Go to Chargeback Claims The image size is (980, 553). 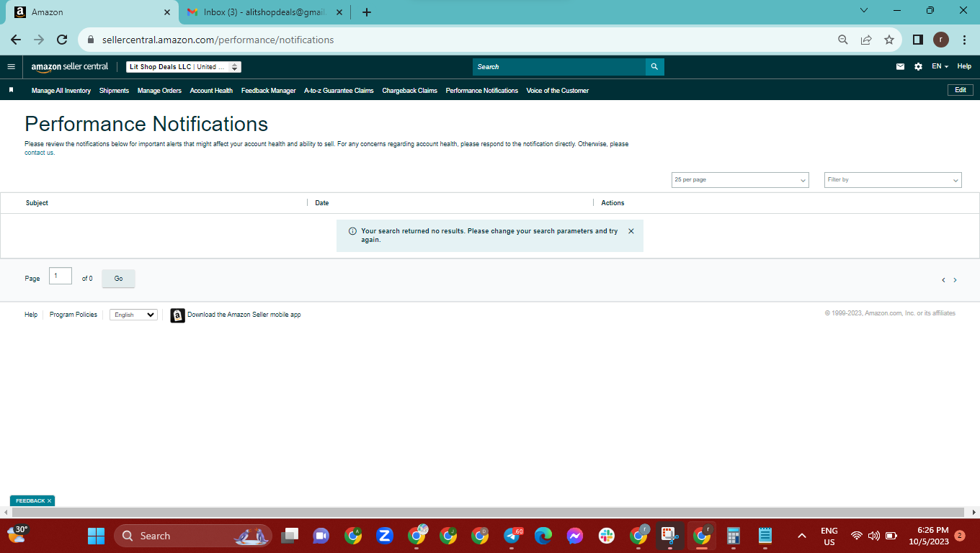coord(409,91)
